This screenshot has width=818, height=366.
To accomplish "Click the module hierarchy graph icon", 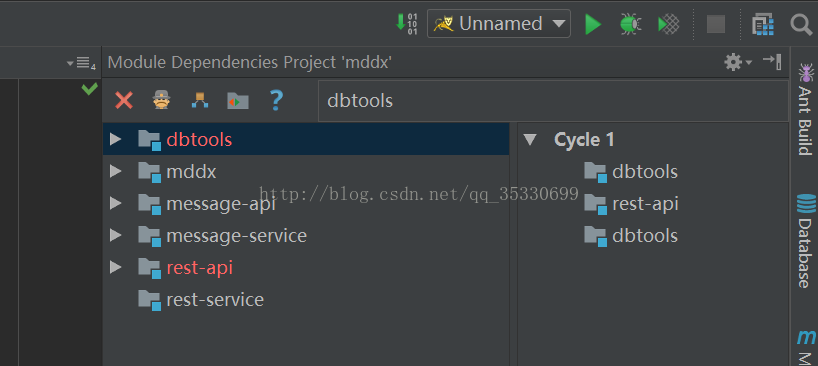I will point(200,100).
